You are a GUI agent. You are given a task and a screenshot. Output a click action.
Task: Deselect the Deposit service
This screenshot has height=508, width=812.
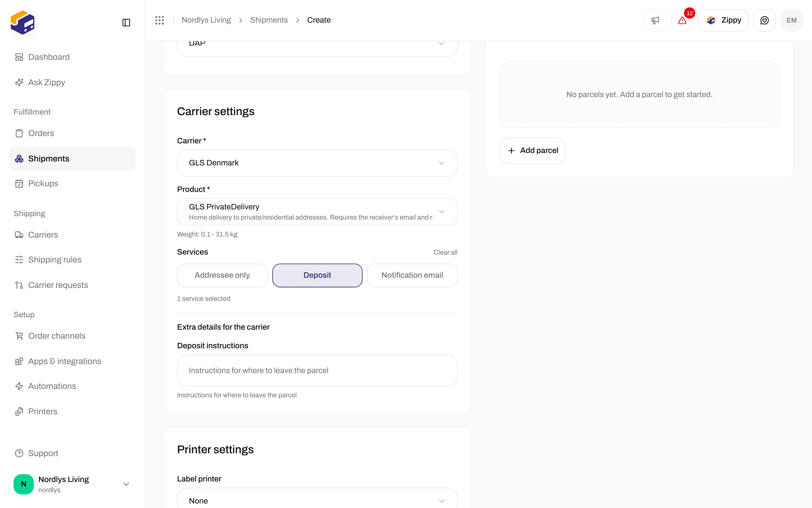[x=317, y=275]
